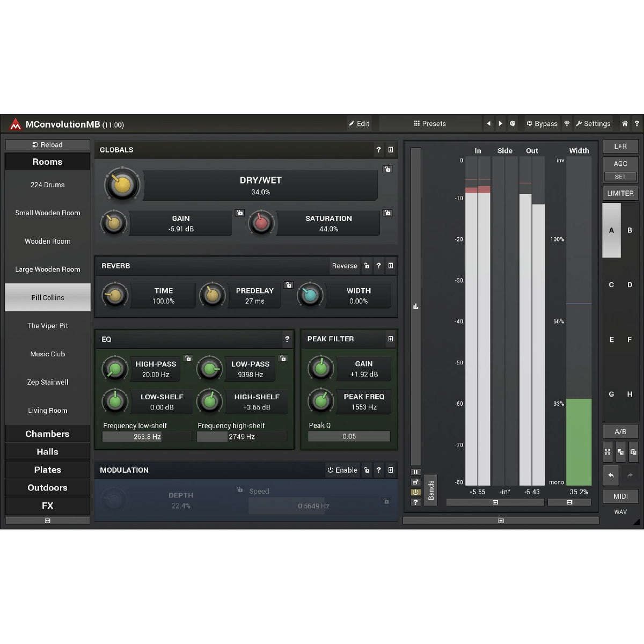Expand the Halls category
Viewport: 644px width, 644px height.
pos(48,452)
